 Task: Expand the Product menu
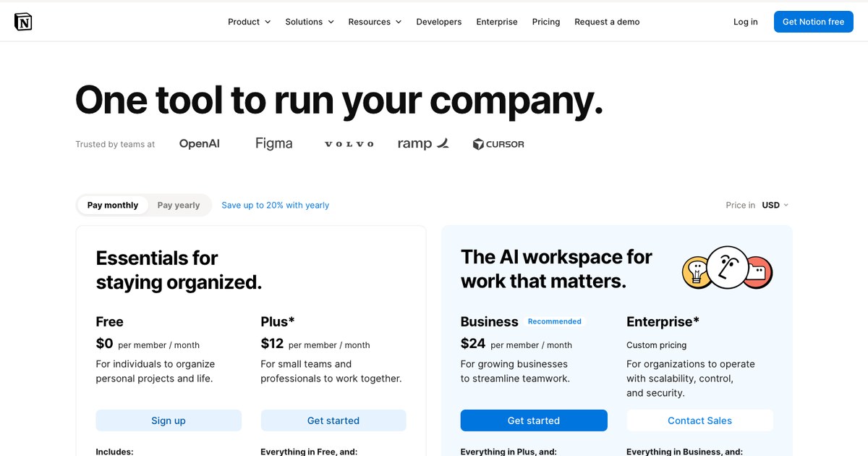tap(250, 22)
